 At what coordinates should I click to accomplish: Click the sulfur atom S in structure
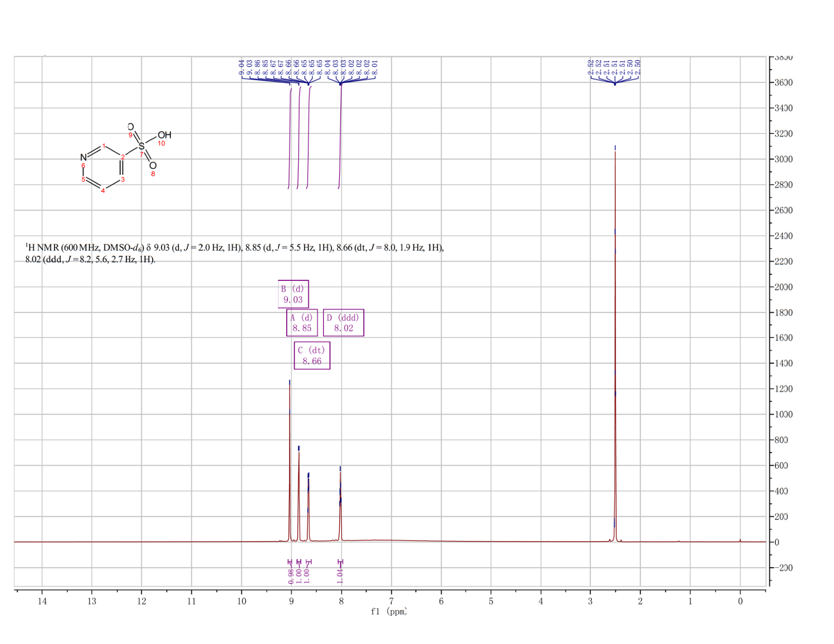(142, 146)
